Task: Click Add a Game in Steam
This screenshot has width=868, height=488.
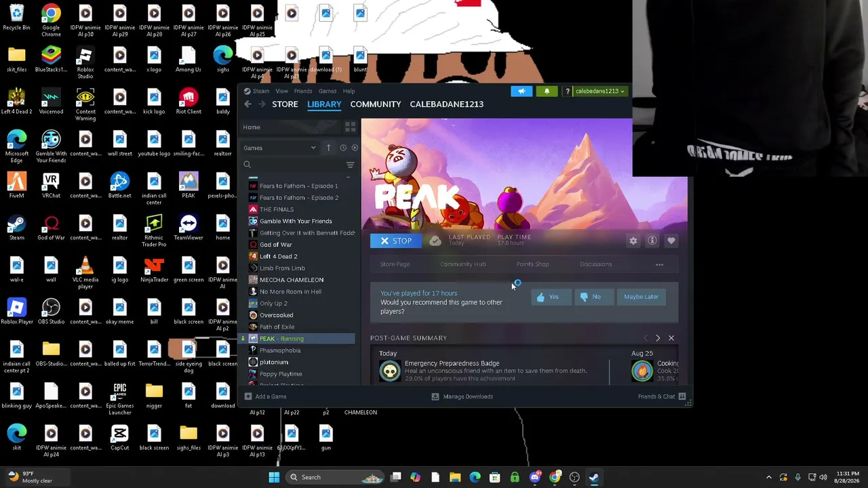Action: pyautogui.click(x=265, y=396)
